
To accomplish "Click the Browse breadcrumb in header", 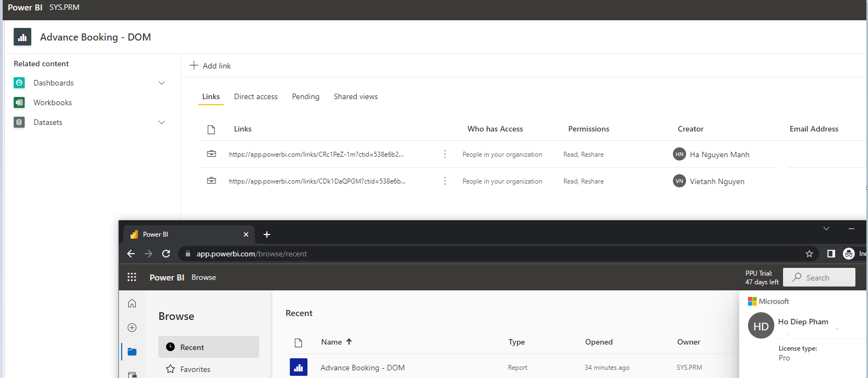I will tap(204, 277).
